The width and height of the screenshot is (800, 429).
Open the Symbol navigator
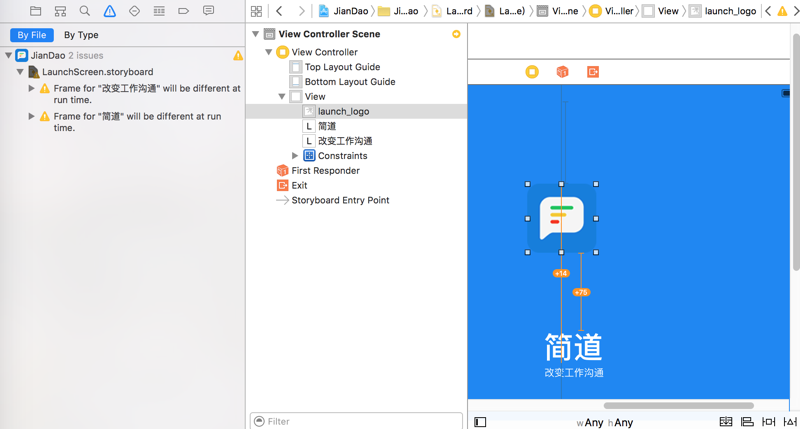[60, 11]
